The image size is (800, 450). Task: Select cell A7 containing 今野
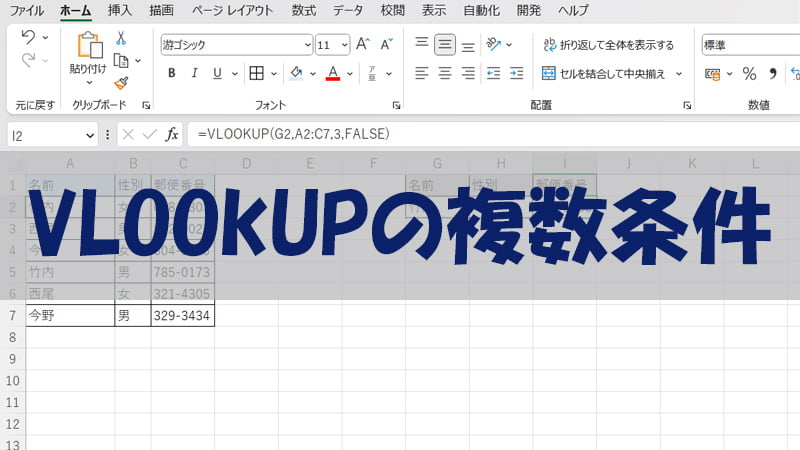(x=70, y=315)
